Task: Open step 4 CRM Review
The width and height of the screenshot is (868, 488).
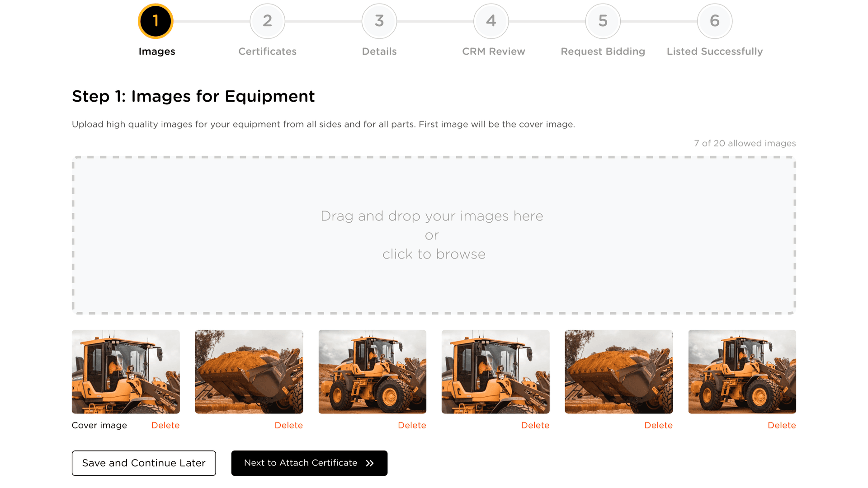Action: pyautogui.click(x=491, y=21)
